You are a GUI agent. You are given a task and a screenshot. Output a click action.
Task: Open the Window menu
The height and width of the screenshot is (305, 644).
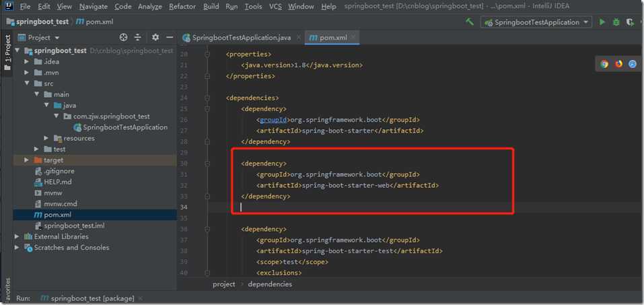(301, 7)
